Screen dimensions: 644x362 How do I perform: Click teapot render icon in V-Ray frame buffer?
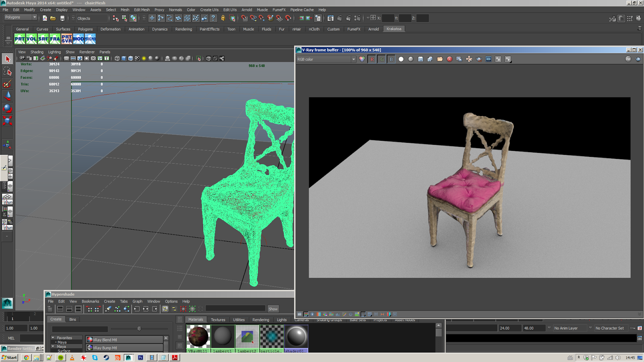(479, 59)
